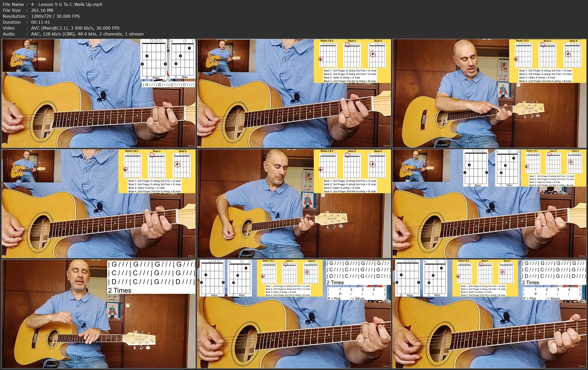The image size is (588, 370).
Task: Click the AVC video codec info line
Action: coord(75,28)
